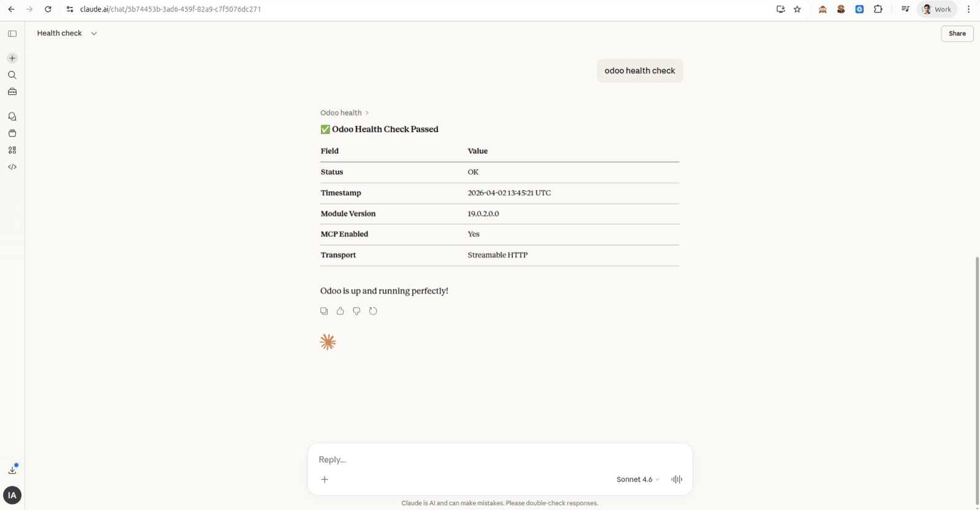The width and height of the screenshot is (980, 510).
Task: Open browser three-dot menu
Action: point(969,9)
